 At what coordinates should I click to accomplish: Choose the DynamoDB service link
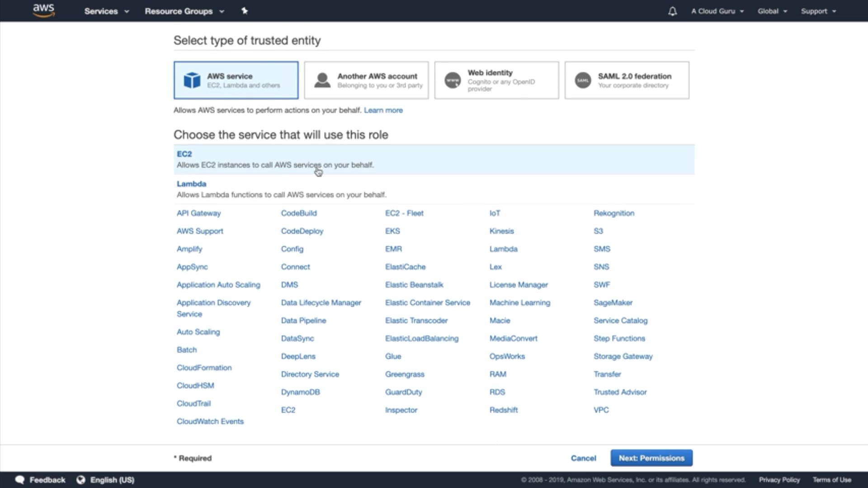coord(300,392)
